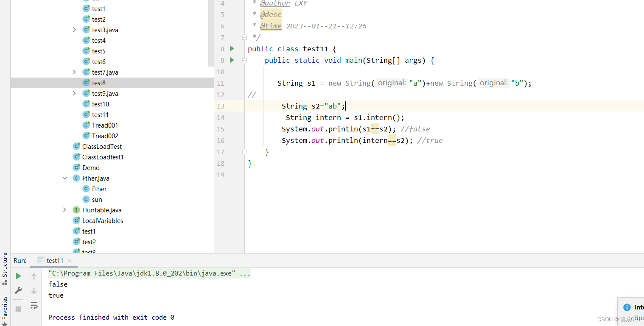Expand the Huntable.java node

[x=64, y=210]
